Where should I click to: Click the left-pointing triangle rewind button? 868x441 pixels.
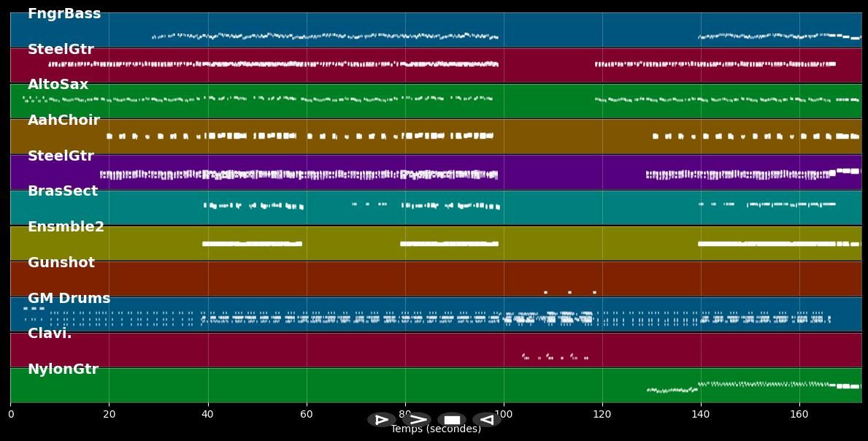486,420
